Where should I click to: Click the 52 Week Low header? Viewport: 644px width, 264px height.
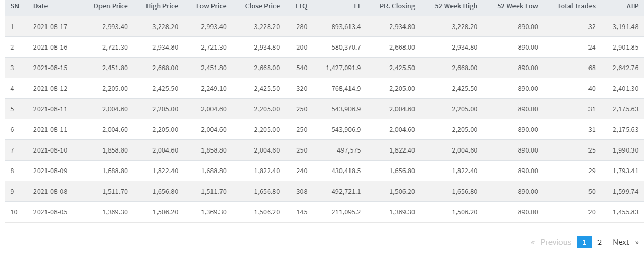click(518, 6)
